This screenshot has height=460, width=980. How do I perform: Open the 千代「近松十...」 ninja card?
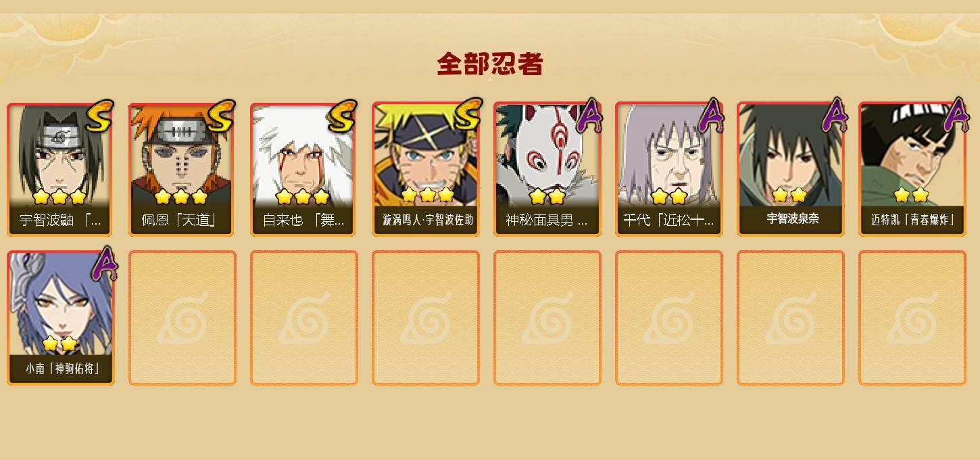[x=668, y=169]
